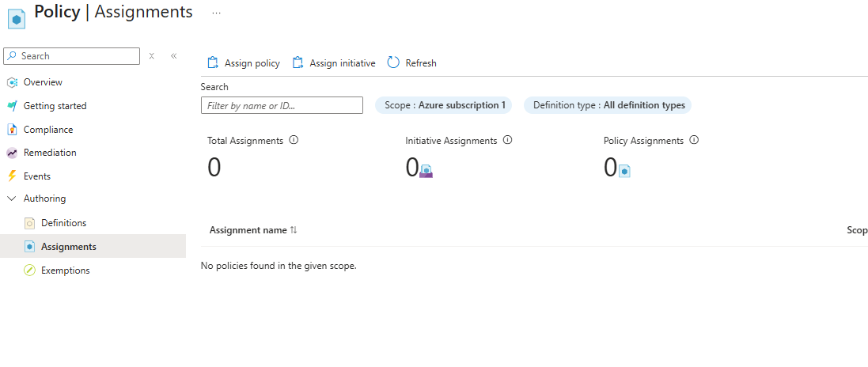This screenshot has height=367, width=868.
Task: Click the Total Assignments label
Action: [x=245, y=141]
